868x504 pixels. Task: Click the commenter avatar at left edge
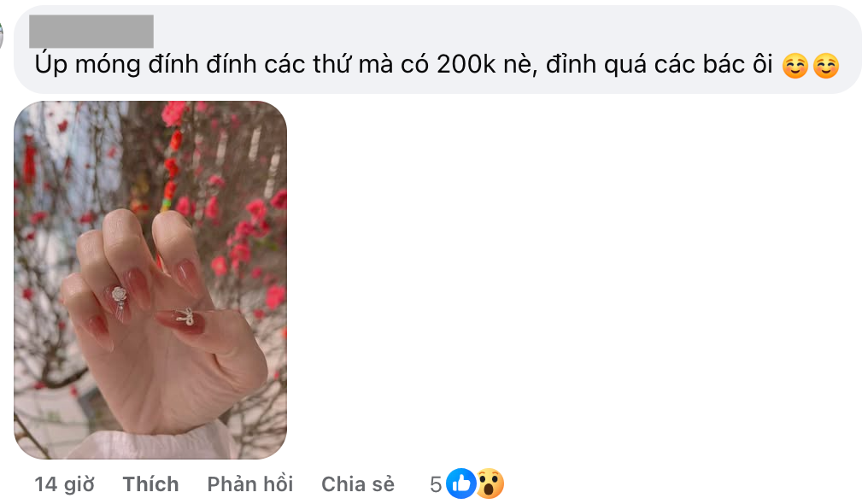2,34
